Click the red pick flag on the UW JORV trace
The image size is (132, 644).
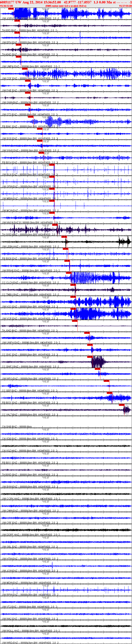coord(11,9)
